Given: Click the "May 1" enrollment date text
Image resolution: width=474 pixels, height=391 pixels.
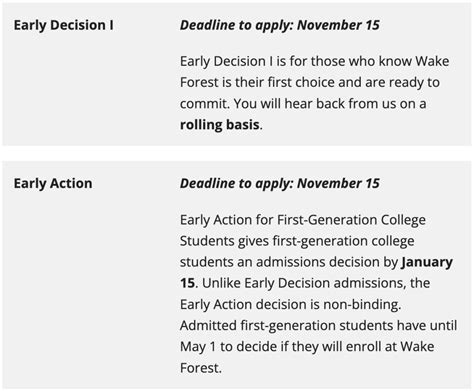Looking at the screenshot, I should pos(198,347).
